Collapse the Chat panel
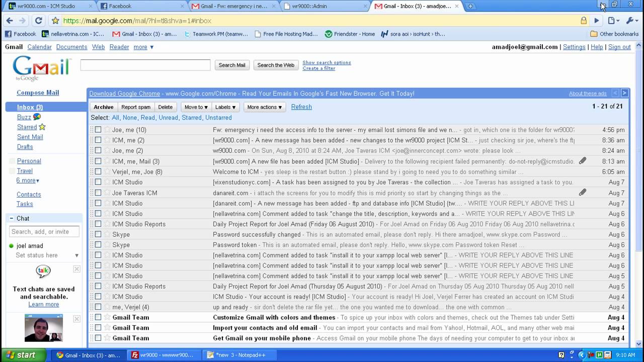 [x=12, y=218]
